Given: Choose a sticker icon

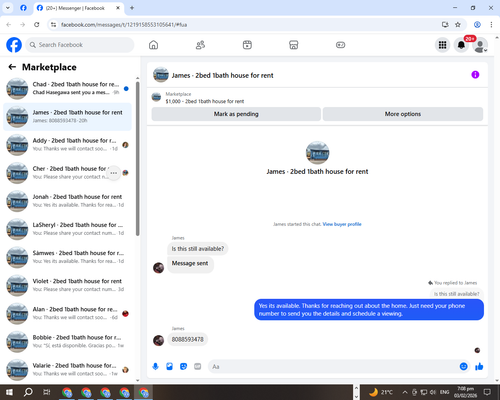Looking at the screenshot, I should pos(183,367).
